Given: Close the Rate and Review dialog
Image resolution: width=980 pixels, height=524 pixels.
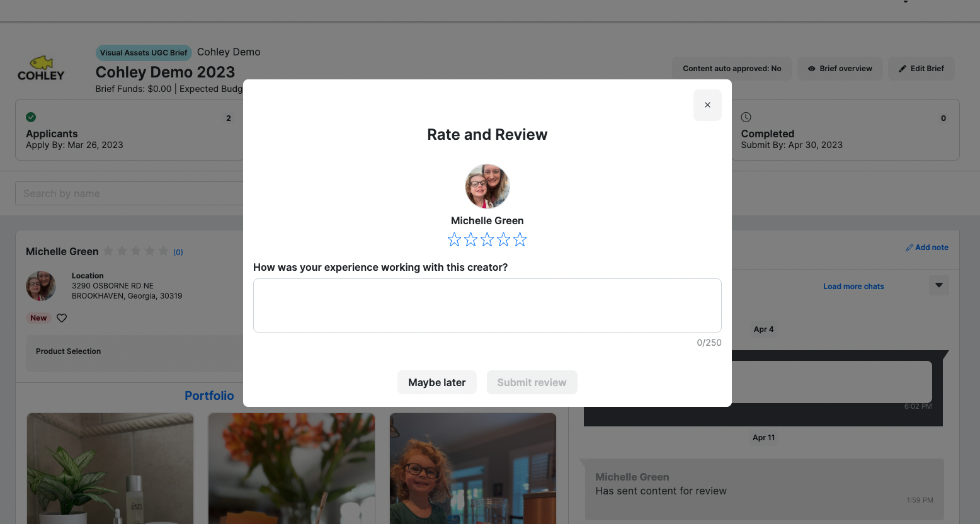Looking at the screenshot, I should (707, 105).
